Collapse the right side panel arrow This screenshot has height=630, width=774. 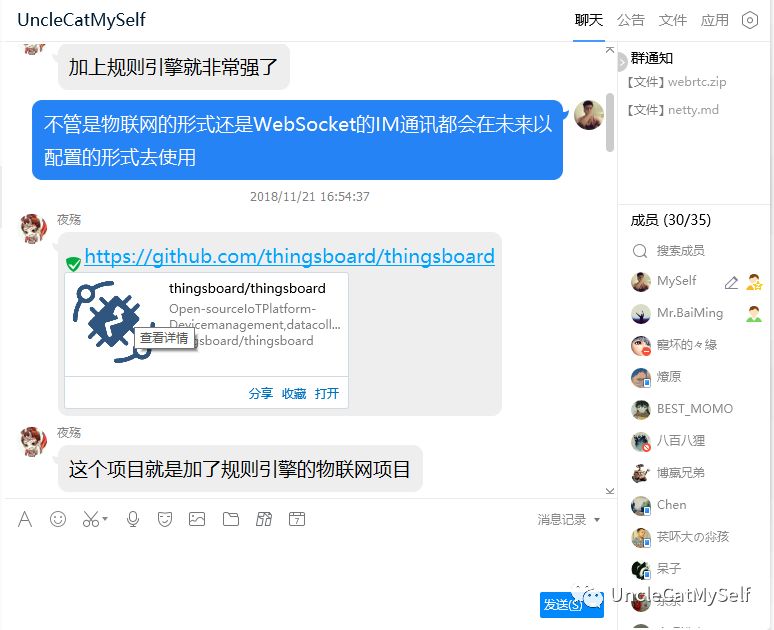621,62
